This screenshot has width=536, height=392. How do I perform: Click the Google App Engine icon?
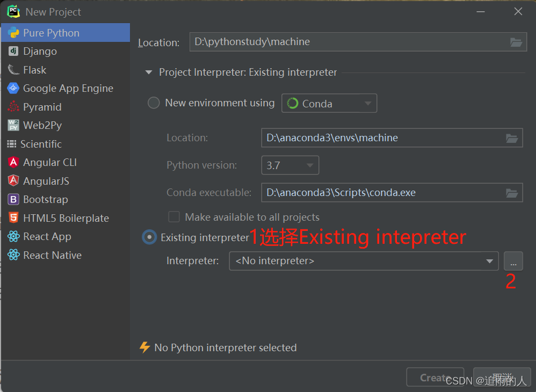click(13, 88)
